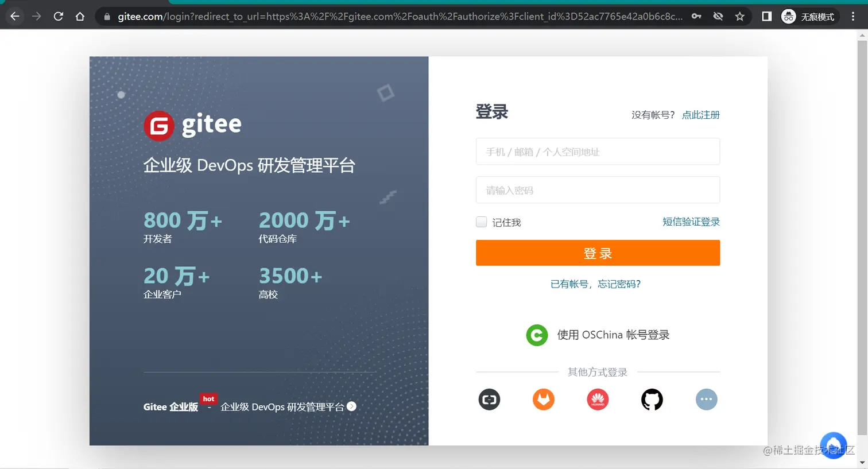
Task: Focus the address bar with the gitee.com URL
Action: pyautogui.click(x=400, y=17)
